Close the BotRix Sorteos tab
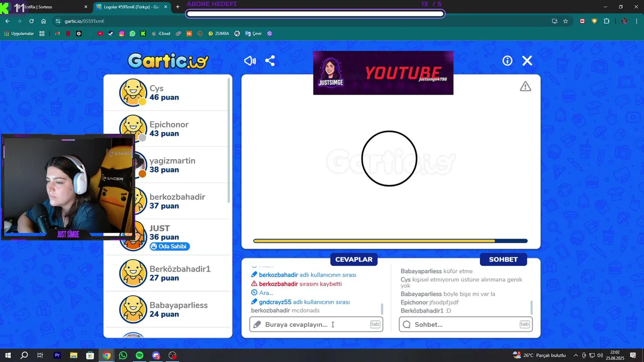This screenshot has width=644, height=362. pyautogui.click(x=86, y=7)
